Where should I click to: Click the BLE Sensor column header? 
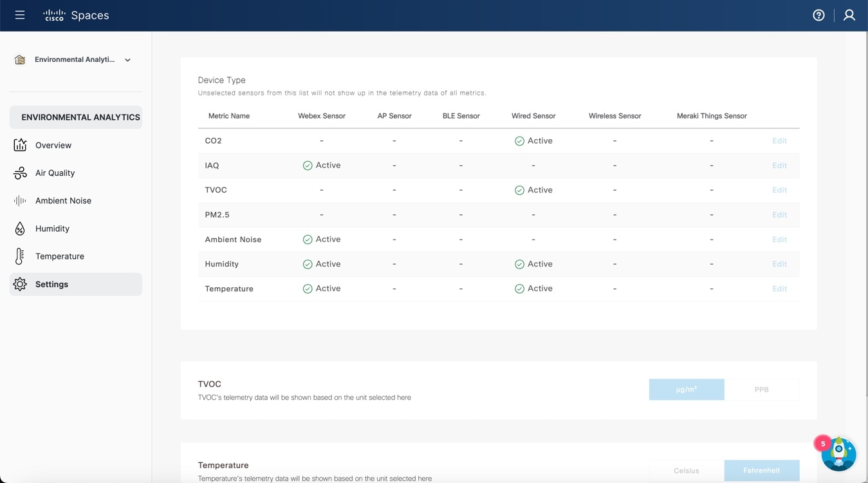coord(461,116)
